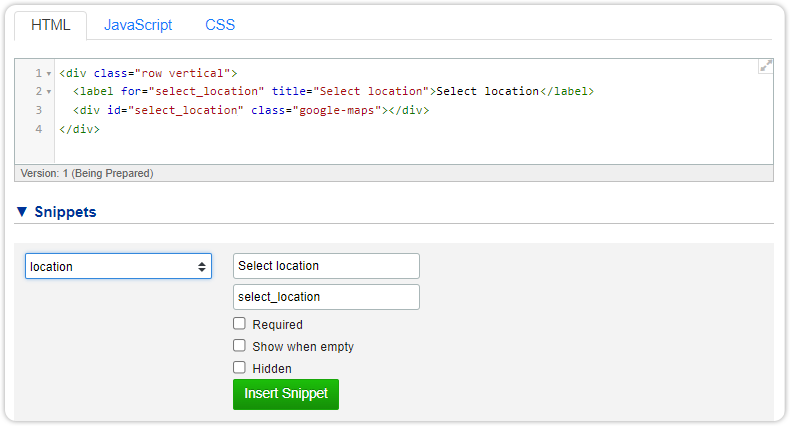Click the Insert Snippet button
Image resolution: width=790 pixels, height=426 pixels.
[286, 394]
